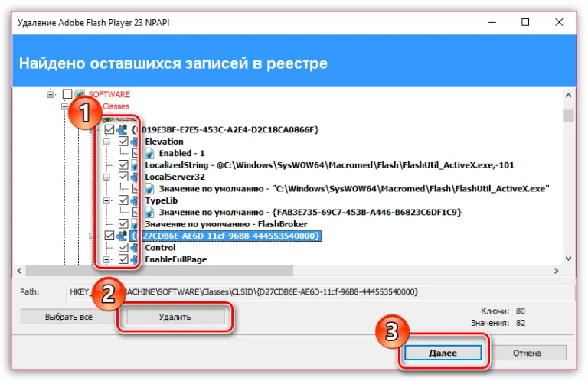Click inside the Path field
The height and width of the screenshot is (381, 588).
tap(321, 292)
